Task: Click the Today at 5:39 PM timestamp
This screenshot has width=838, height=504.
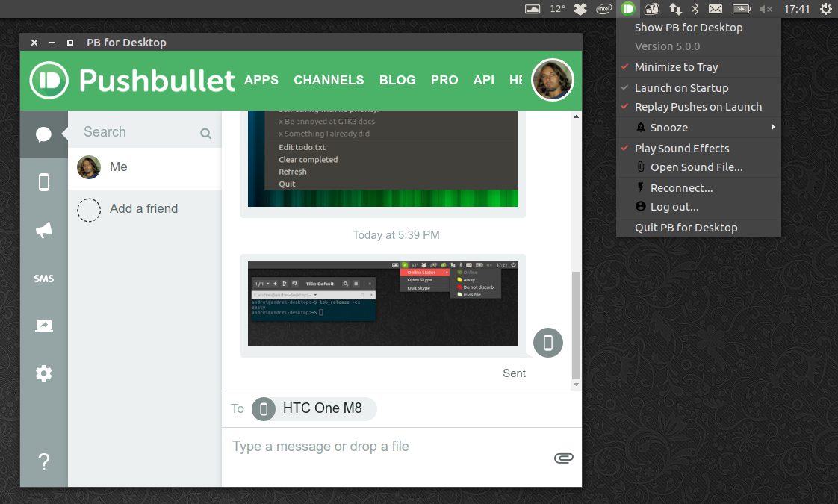Action: [x=396, y=235]
